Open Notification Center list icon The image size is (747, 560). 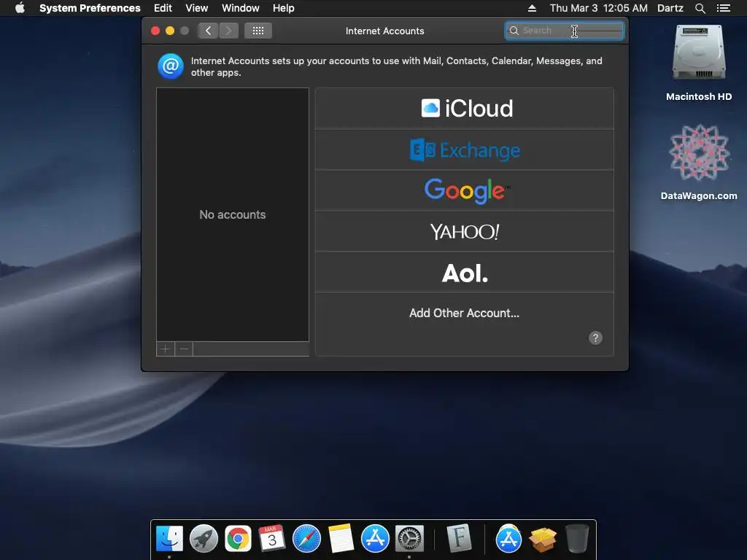click(724, 8)
